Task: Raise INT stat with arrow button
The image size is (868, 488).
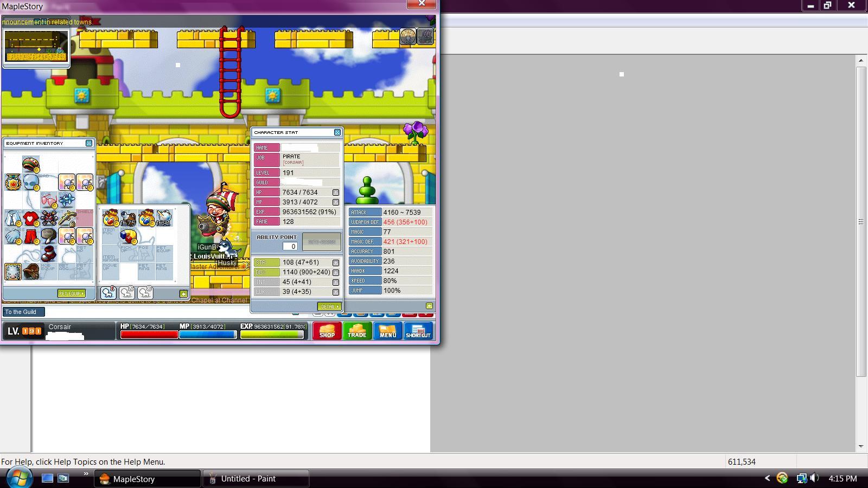Action: pos(336,282)
